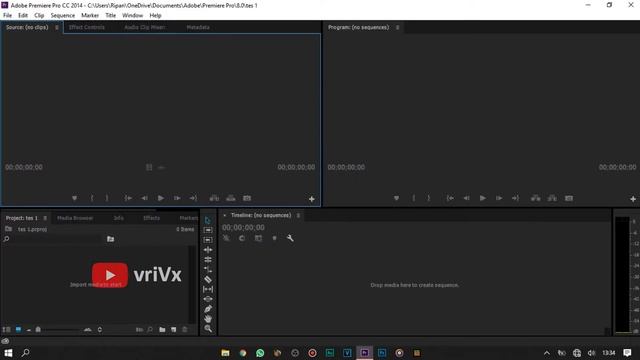Viewport: 640px width, 360px height.
Task: Add a marker in the Timeline panel
Action: (x=274, y=238)
